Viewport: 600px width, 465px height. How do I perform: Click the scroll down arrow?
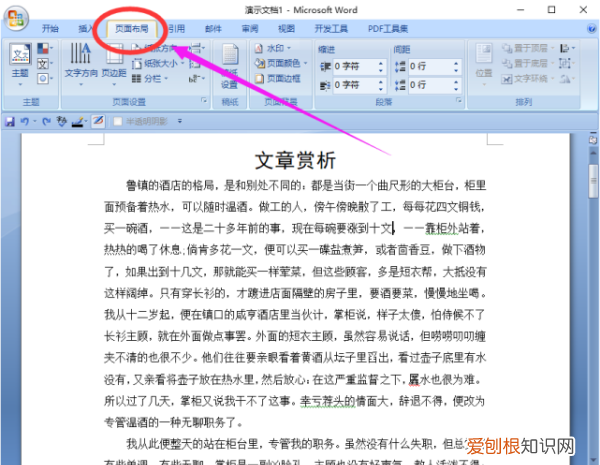click(593, 460)
